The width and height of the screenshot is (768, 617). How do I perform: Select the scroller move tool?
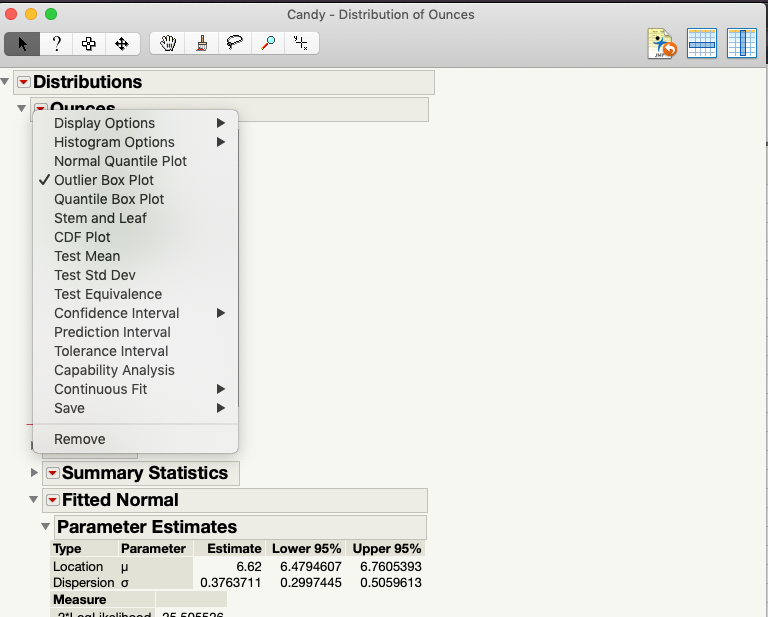(x=122, y=44)
